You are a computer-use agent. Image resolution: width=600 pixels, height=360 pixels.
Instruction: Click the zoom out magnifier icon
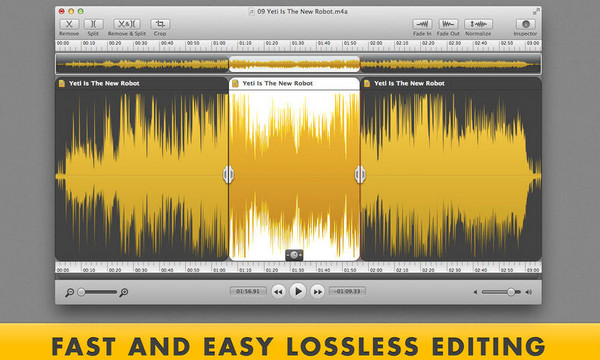69,293
